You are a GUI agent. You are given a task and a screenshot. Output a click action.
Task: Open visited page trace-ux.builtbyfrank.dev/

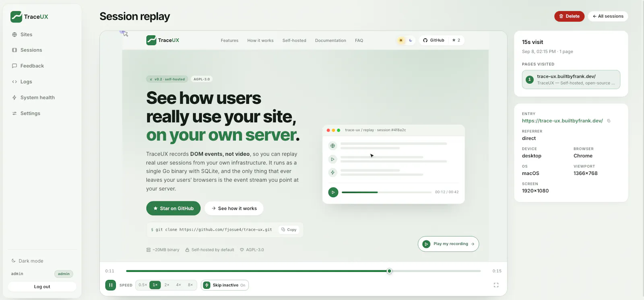click(x=571, y=80)
